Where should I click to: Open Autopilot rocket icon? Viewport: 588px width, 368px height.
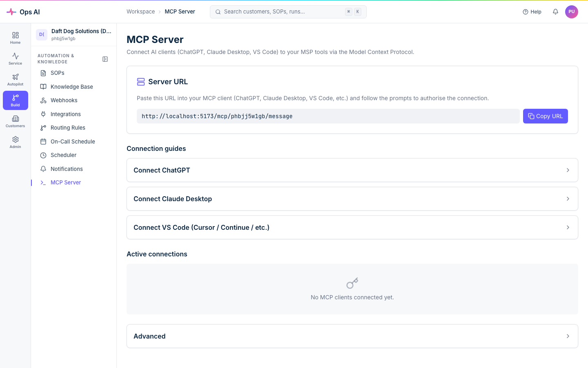[16, 77]
